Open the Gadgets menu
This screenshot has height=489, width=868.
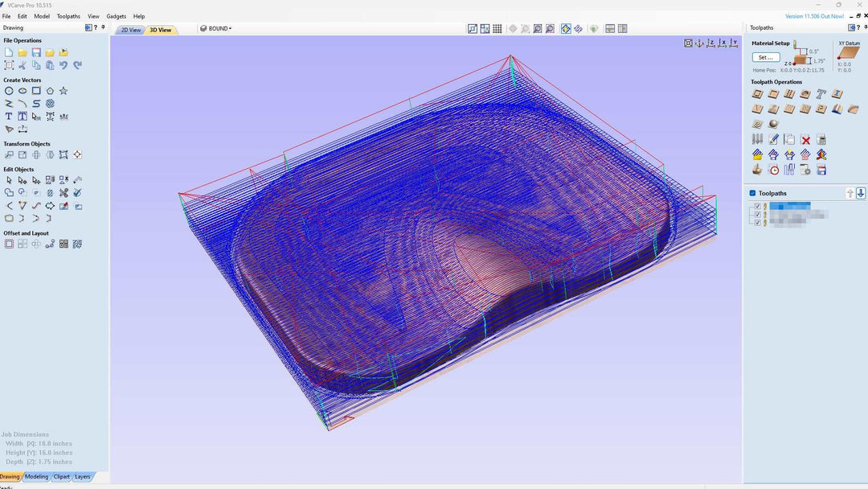click(116, 16)
